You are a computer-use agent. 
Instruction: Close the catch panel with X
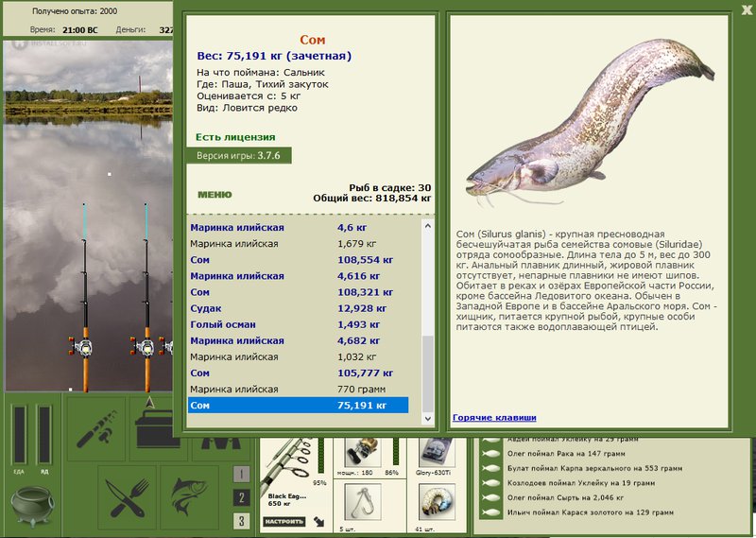tap(747, 9)
